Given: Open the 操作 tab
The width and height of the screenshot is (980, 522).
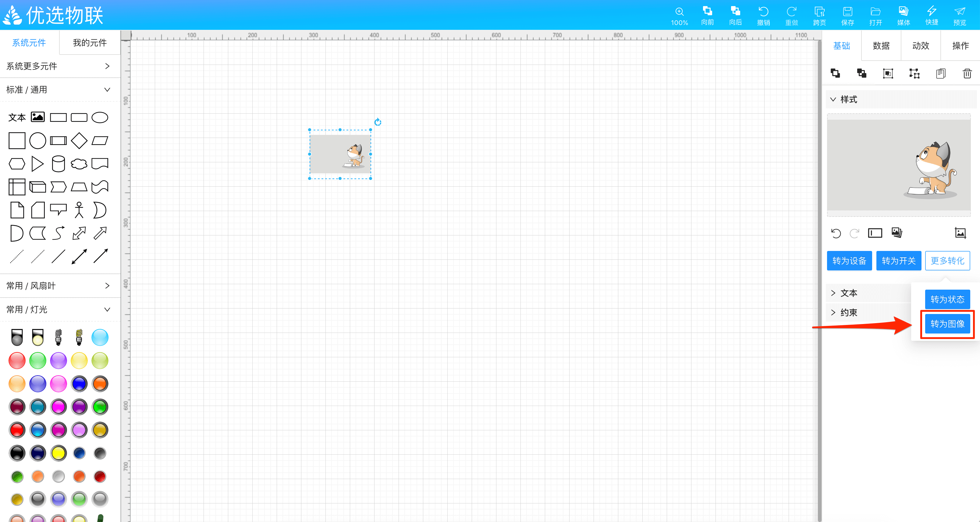Looking at the screenshot, I should 960,46.
